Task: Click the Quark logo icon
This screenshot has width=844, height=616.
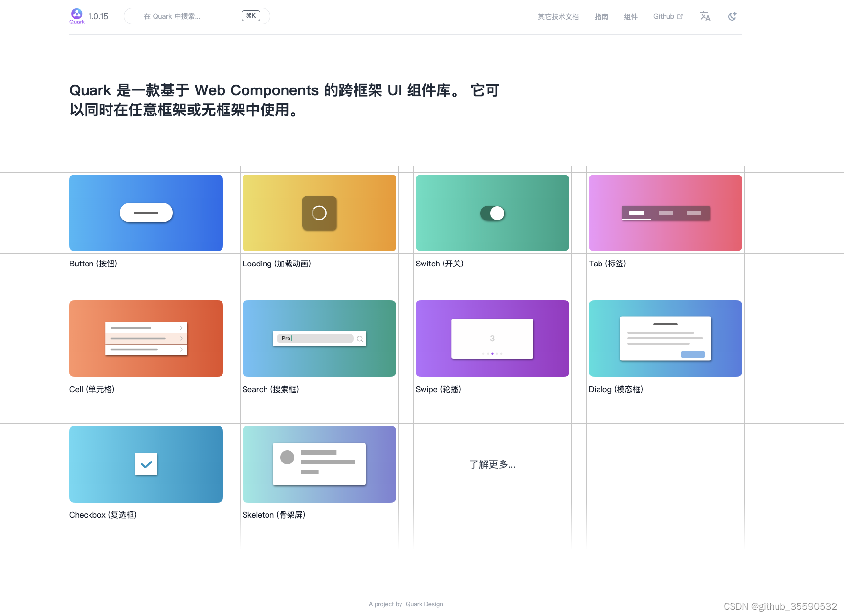Action: [77, 16]
